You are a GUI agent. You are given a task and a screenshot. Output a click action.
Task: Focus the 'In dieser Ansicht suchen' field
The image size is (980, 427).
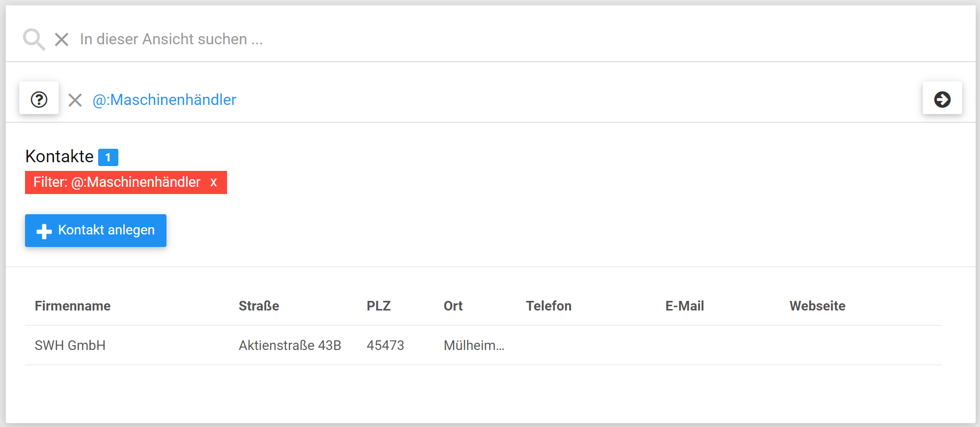tap(337, 39)
